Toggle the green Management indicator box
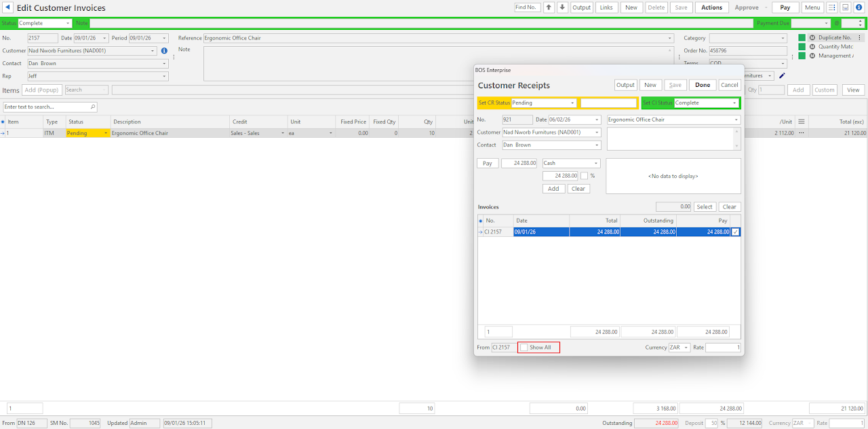Image resolution: width=868 pixels, height=429 pixels. pos(802,56)
